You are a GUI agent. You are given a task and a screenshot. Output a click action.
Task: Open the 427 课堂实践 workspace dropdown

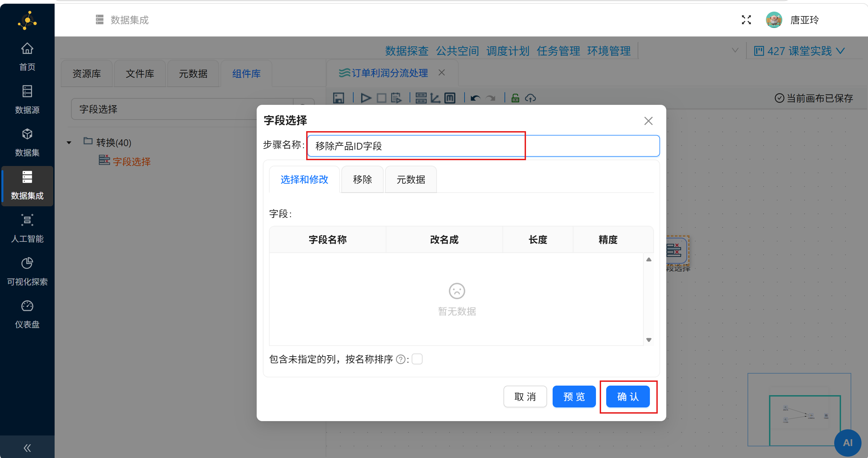(799, 51)
